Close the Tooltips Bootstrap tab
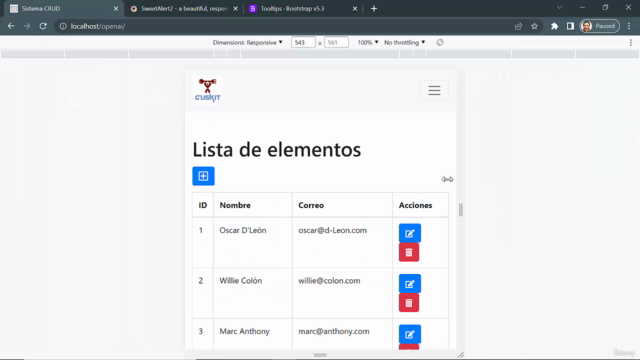Screen dimensions: 640x360 355,9
